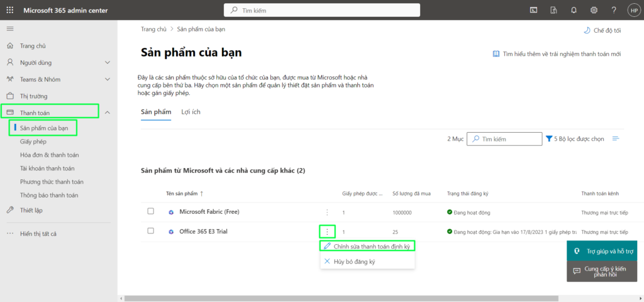Open the Cloud Shell terminal icon

coord(533,10)
